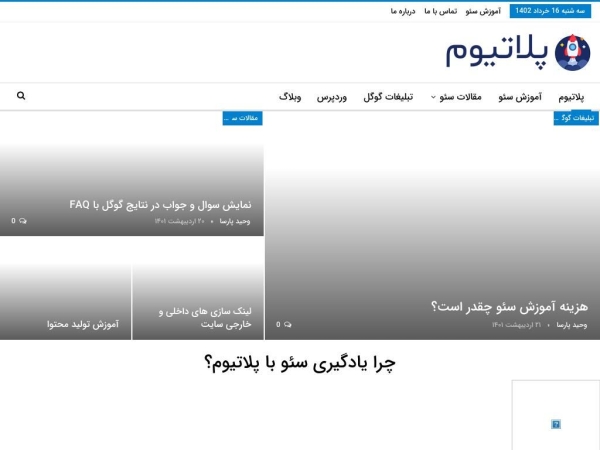Click comment icon on هزینه آموزش سئو post
Image resolution: width=600 pixels, height=450 pixels.
tap(288, 324)
